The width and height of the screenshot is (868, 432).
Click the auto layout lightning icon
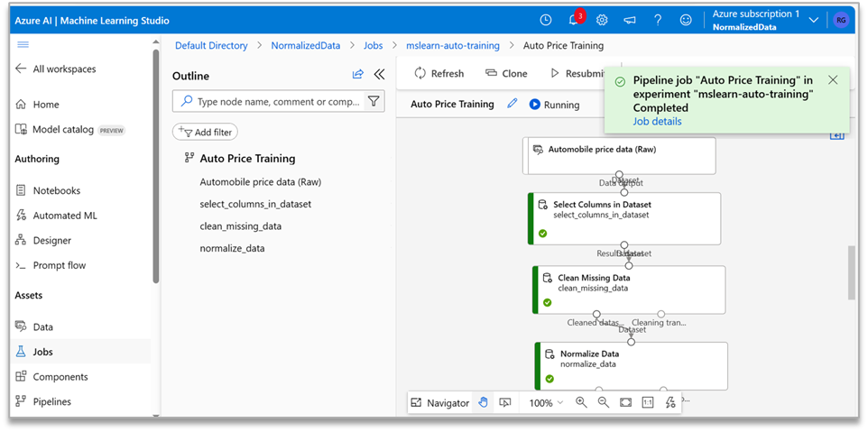coord(670,402)
